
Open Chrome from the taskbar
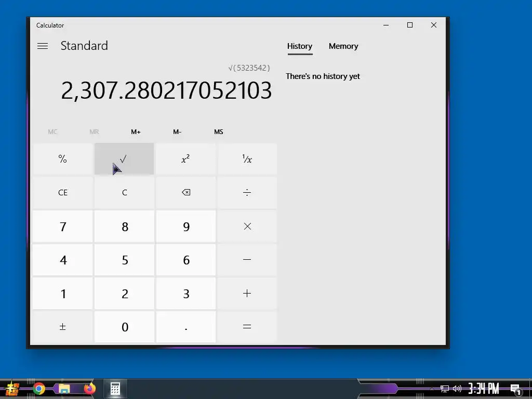[38, 389]
